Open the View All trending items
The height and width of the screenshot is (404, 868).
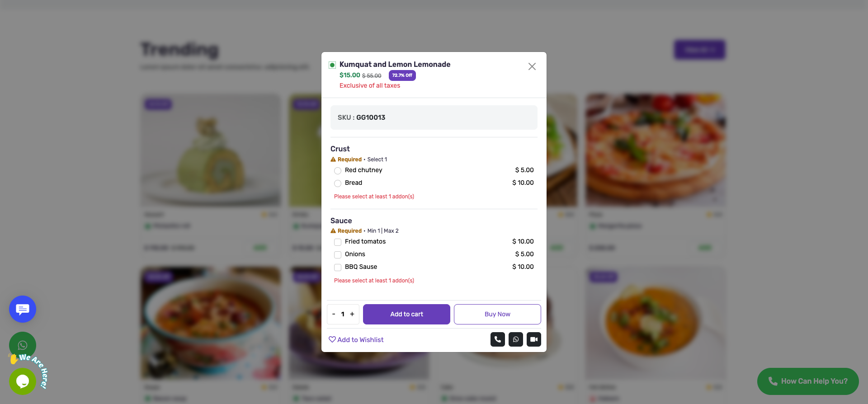tap(699, 50)
